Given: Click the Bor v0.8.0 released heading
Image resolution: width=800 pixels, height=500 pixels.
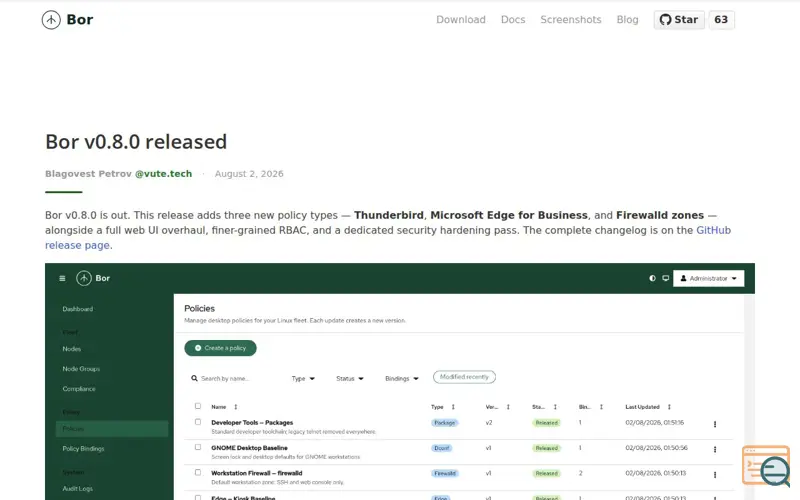Looking at the screenshot, I should click(136, 142).
